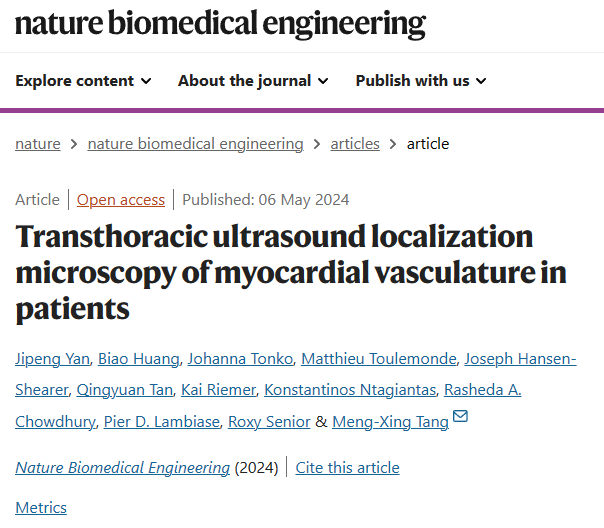Click the envelope icon beside Meng-Xing Tang
The height and width of the screenshot is (528, 604).
[x=460, y=416]
